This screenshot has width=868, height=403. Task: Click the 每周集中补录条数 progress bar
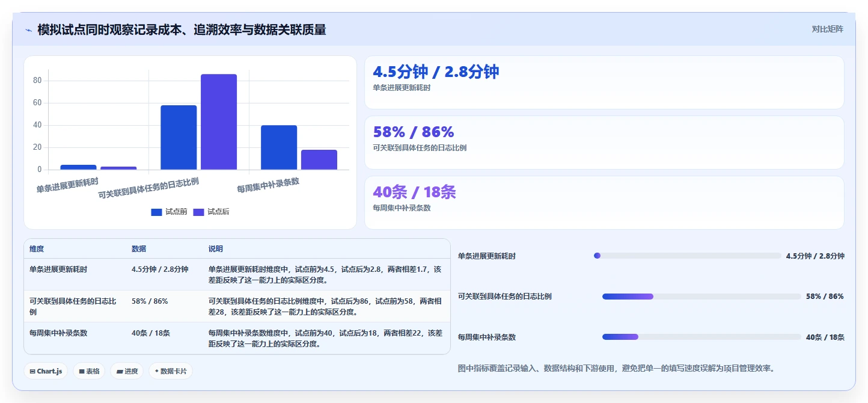pos(701,337)
